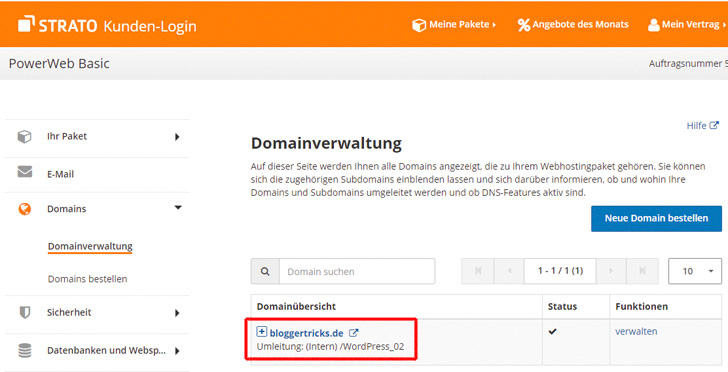
Task: Expand bloggertricks.de subdomains with plus icon
Action: click(x=262, y=332)
